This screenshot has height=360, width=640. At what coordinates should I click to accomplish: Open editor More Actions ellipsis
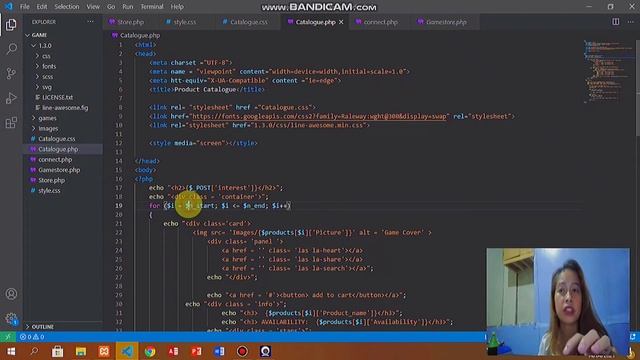click(x=630, y=22)
